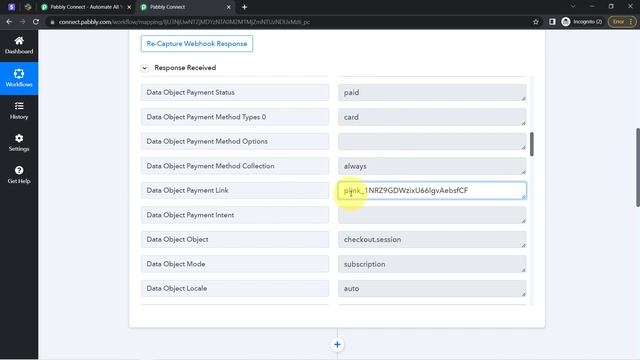
Task: Open the Get Help question icon
Action: coord(19,170)
